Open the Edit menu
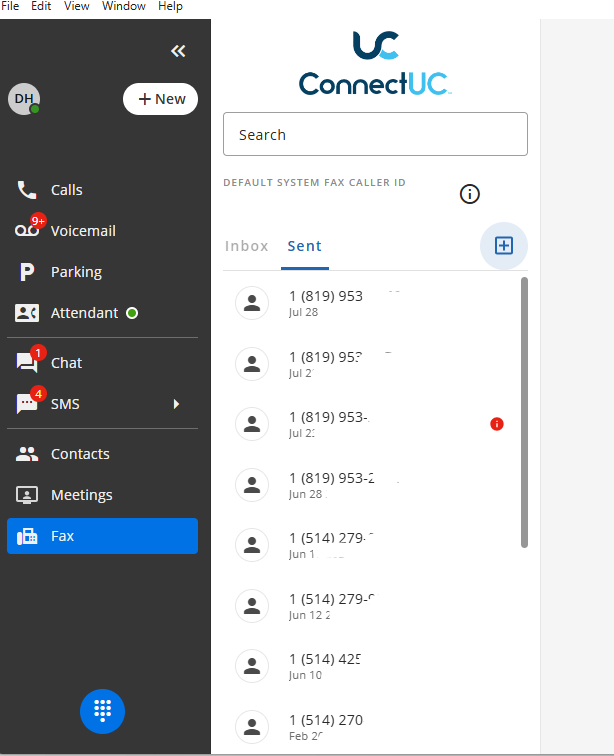The width and height of the screenshot is (614, 756). (41, 6)
